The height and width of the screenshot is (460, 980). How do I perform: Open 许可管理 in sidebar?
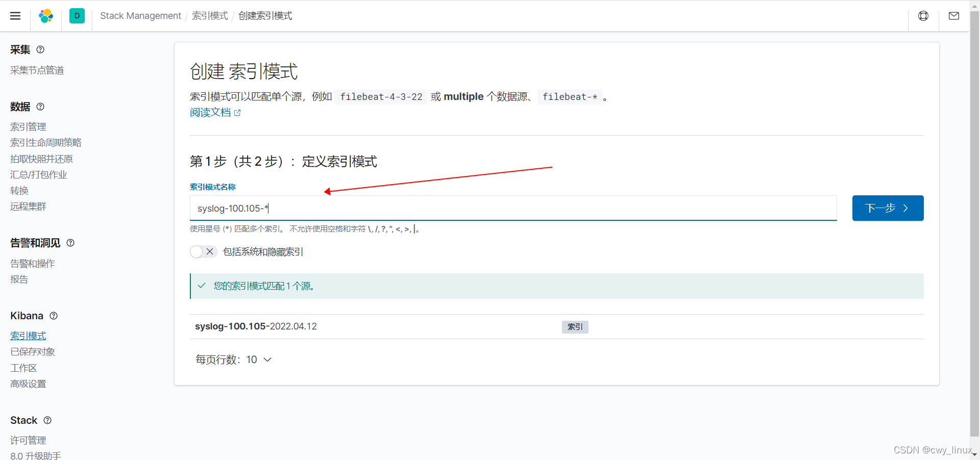click(28, 440)
